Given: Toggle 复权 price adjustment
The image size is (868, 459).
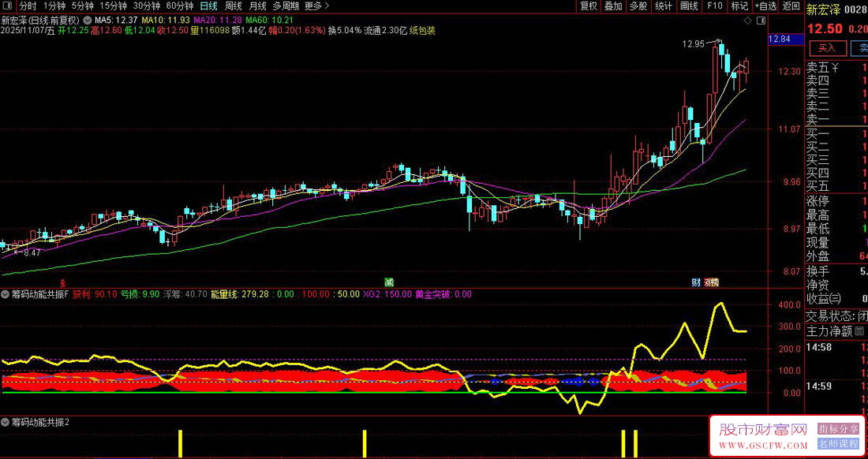Looking at the screenshot, I should coord(589,6).
